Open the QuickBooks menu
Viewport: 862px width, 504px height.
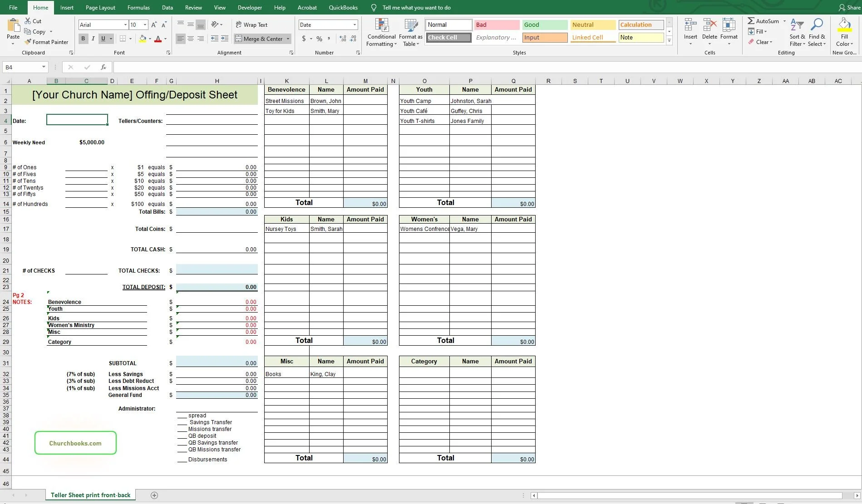coord(343,7)
